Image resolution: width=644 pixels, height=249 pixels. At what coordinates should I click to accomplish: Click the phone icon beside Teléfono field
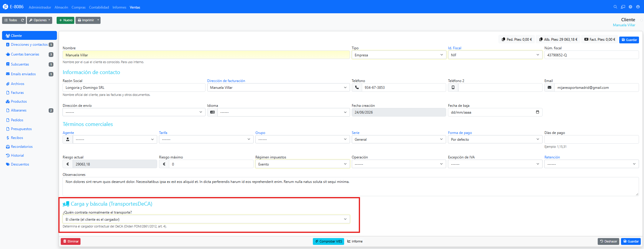click(x=357, y=87)
